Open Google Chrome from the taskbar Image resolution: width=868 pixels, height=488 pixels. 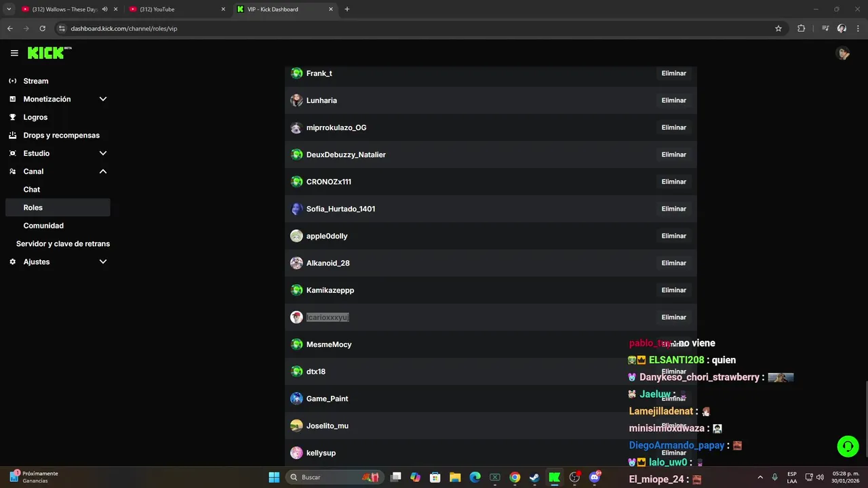[515, 477]
